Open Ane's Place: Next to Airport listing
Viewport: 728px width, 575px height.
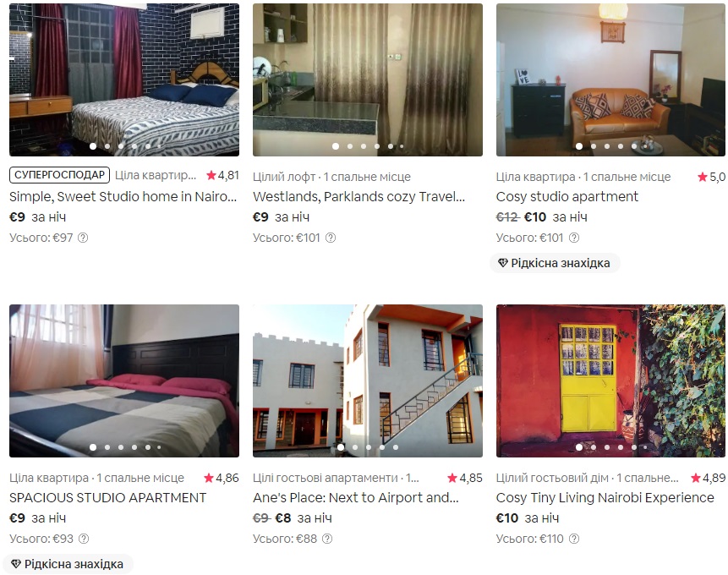tap(356, 497)
